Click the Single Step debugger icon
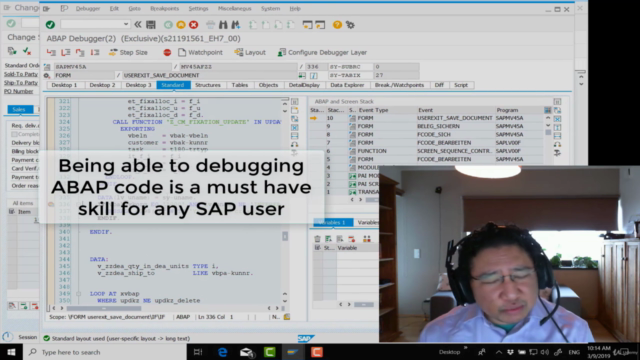The image size is (640, 360). coord(51,52)
